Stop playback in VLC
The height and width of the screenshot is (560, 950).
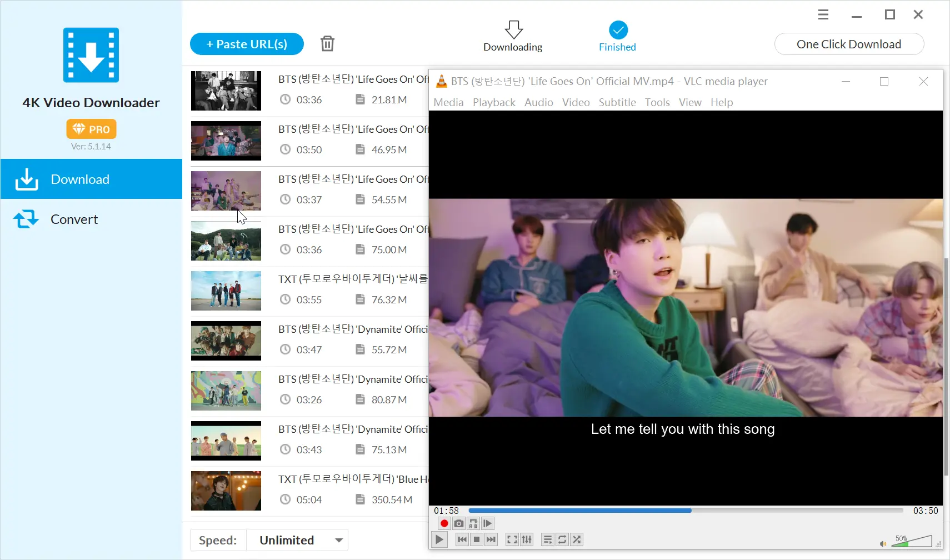coord(476,539)
